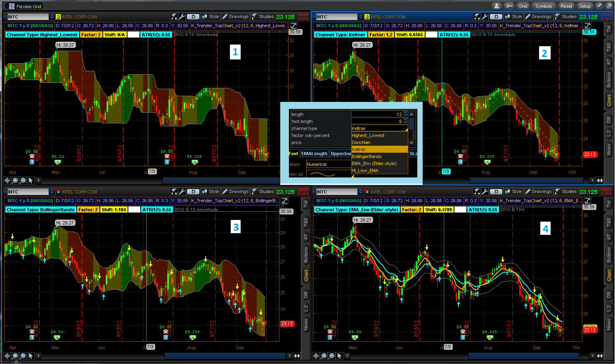The height and width of the screenshot is (364, 615).
Task: Expand the symbol dropdown arrow on the Keltner chart
Action: pos(360,17)
